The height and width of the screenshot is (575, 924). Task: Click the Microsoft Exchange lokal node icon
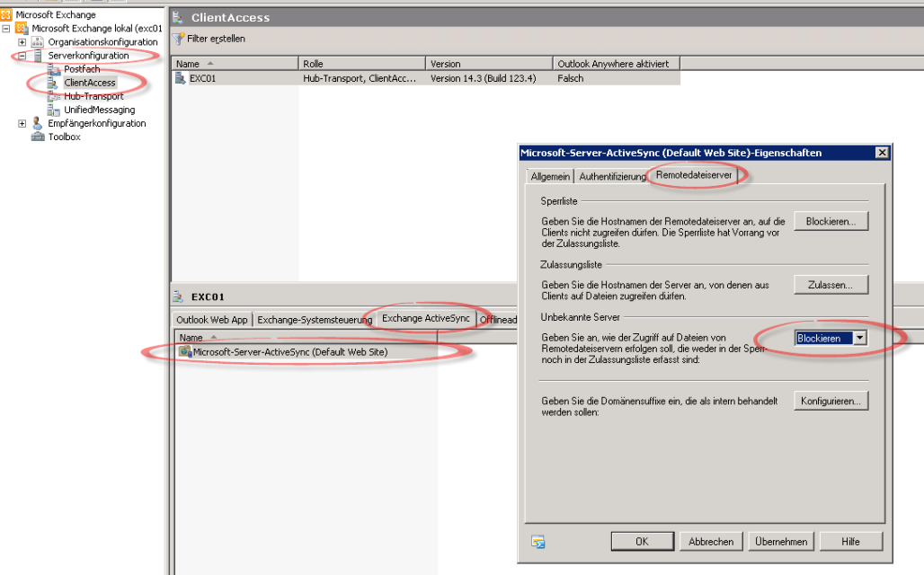coord(22,28)
